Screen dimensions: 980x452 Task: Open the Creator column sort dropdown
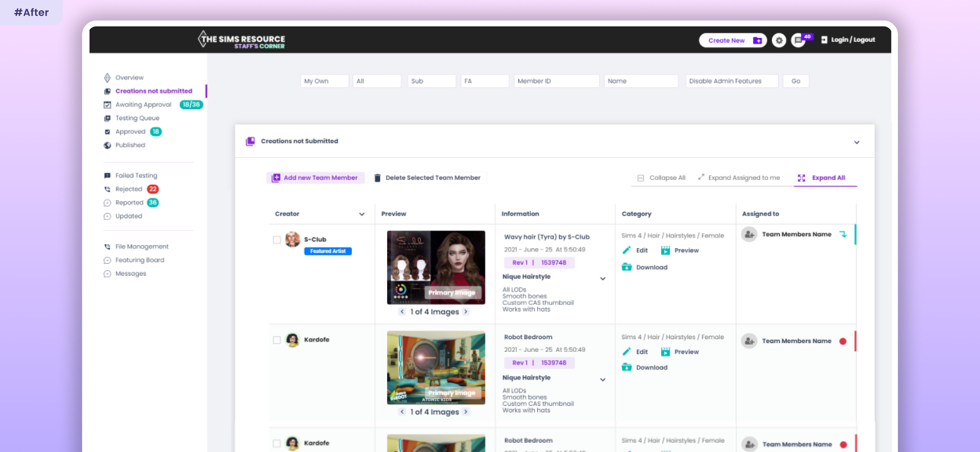(x=361, y=214)
